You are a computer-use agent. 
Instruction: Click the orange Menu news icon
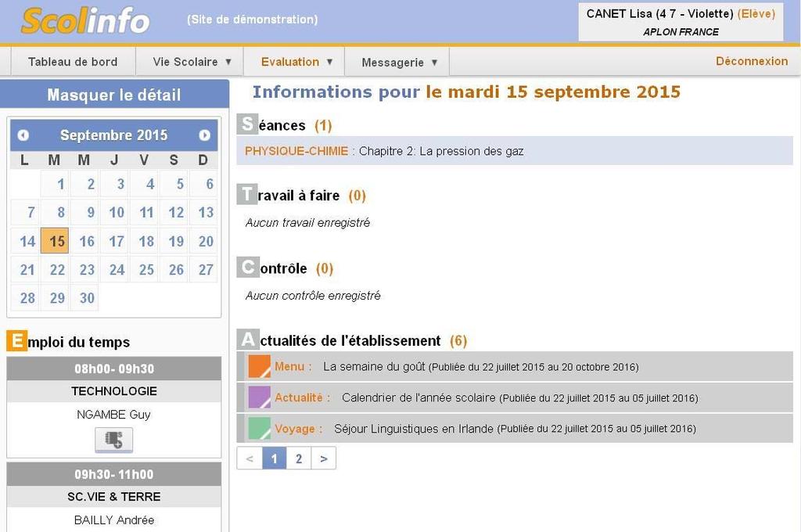(x=259, y=366)
